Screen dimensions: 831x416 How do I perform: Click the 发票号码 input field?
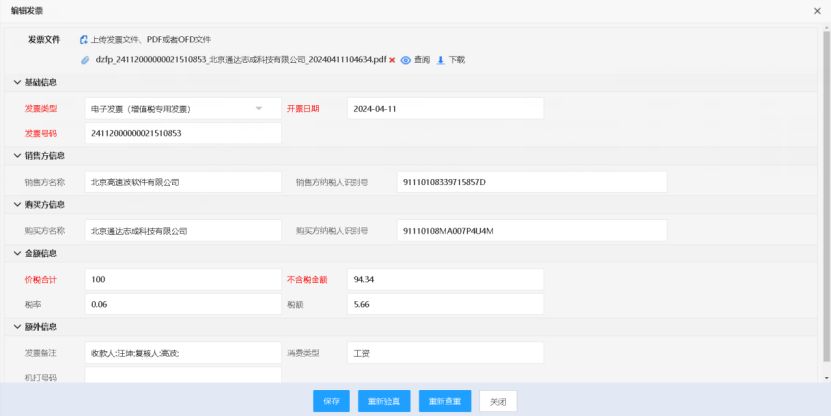(x=183, y=133)
